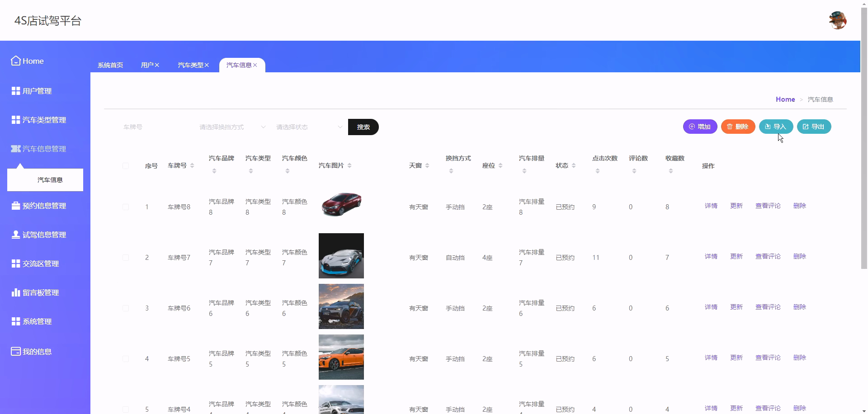Open the Home icon in the sidebar
The height and width of the screenshot is (414, 868).
[x=16, y=61]
